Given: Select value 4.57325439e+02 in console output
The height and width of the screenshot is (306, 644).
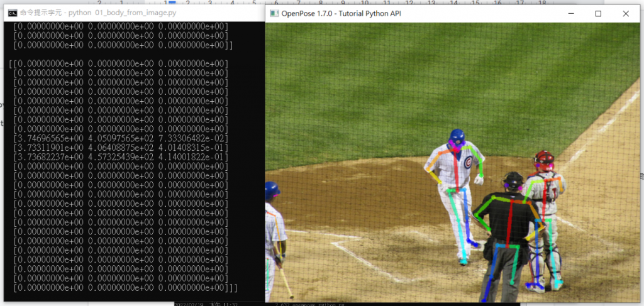Looking at the screenshot, I should click(x=121, y=157).
